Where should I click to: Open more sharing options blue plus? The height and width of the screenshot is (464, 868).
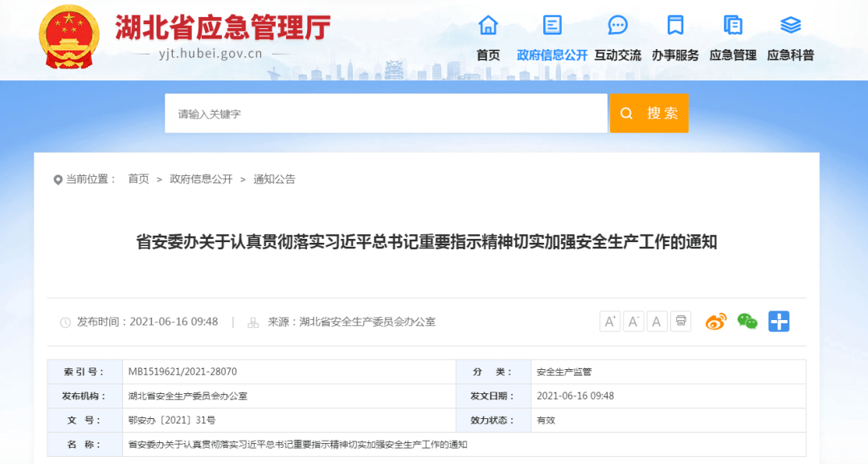[x=779, y=322]
